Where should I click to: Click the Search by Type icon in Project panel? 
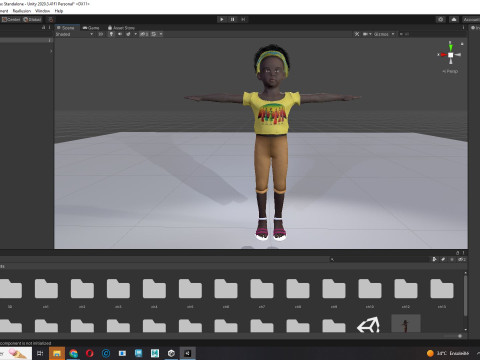point(434,259)
